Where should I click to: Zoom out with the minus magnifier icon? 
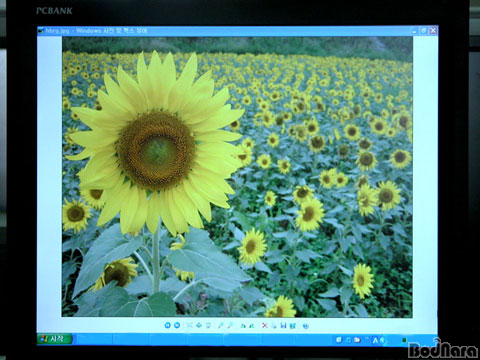tap(230, 325)
